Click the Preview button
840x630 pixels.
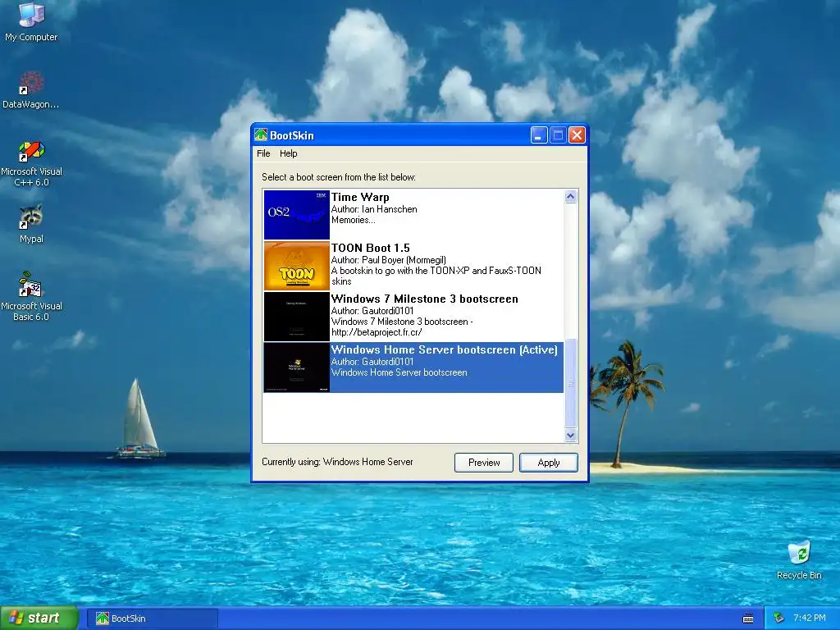[484, 463]
